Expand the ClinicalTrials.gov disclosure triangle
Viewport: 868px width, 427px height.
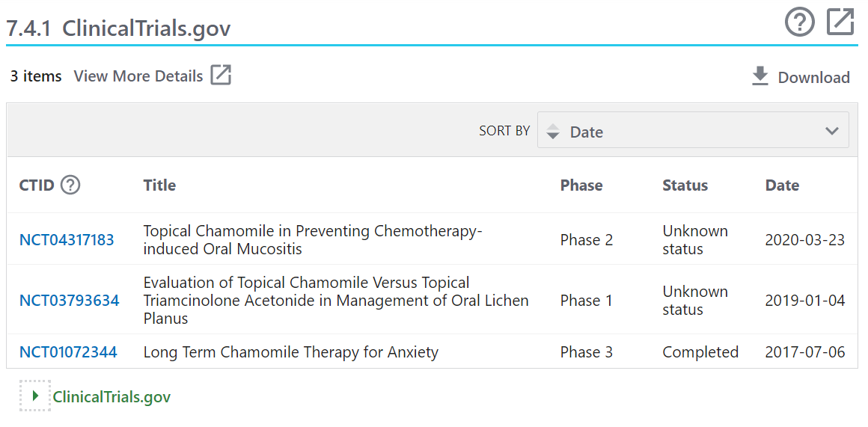(35, 396)
